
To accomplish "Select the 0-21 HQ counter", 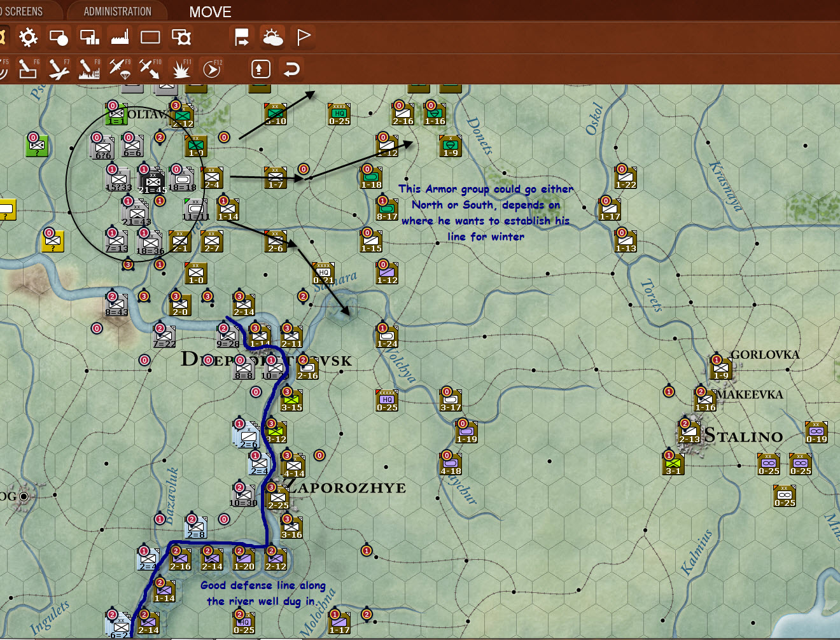I will (323, 274).
